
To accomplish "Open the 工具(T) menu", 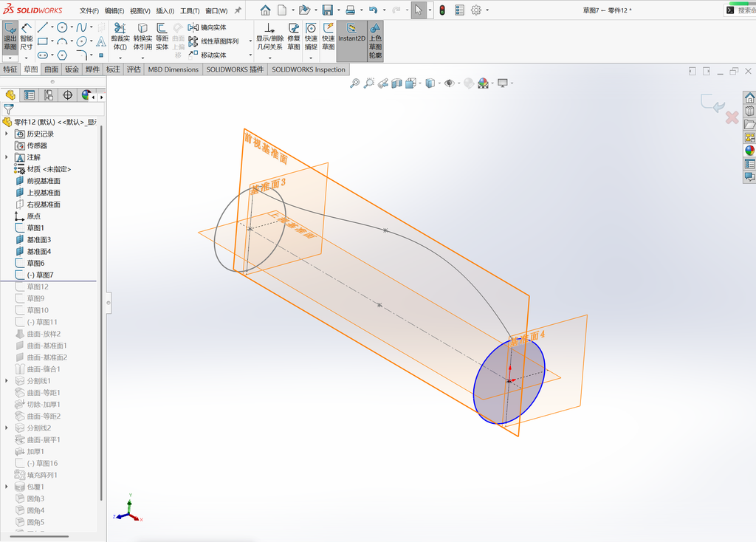I will click(x=190, y=10).
